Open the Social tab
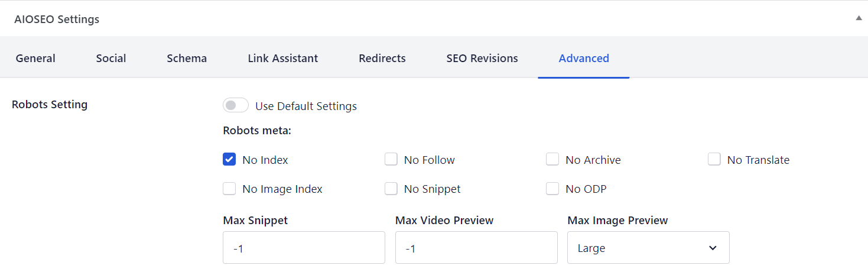Screen dimensions: 868x275 tap(111, 58)
